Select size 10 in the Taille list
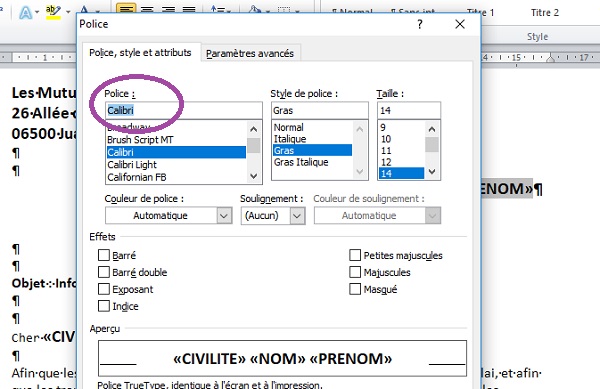The width and height of the screenshot is (600, 389). pos(401,139)
